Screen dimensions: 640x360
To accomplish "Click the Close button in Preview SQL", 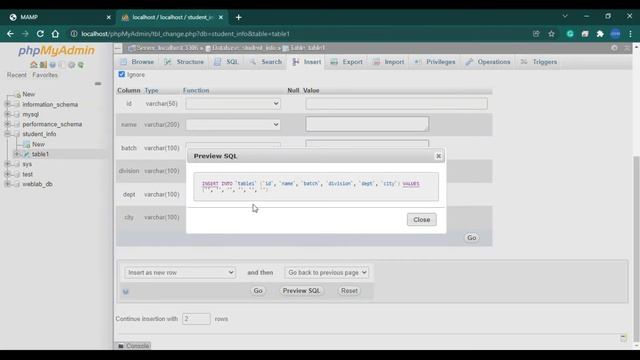I will (x=421, y=220).
